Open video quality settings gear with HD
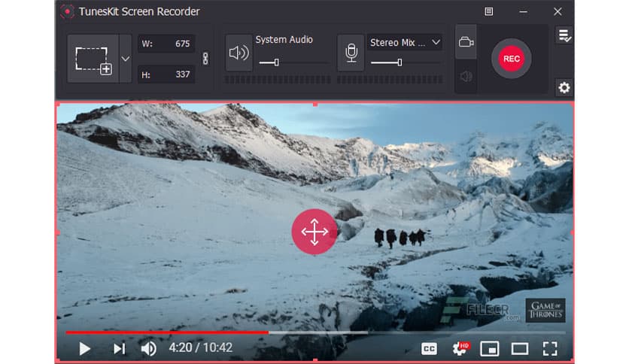629x364 pixels. pyautogui.click(x=460, y=348)
